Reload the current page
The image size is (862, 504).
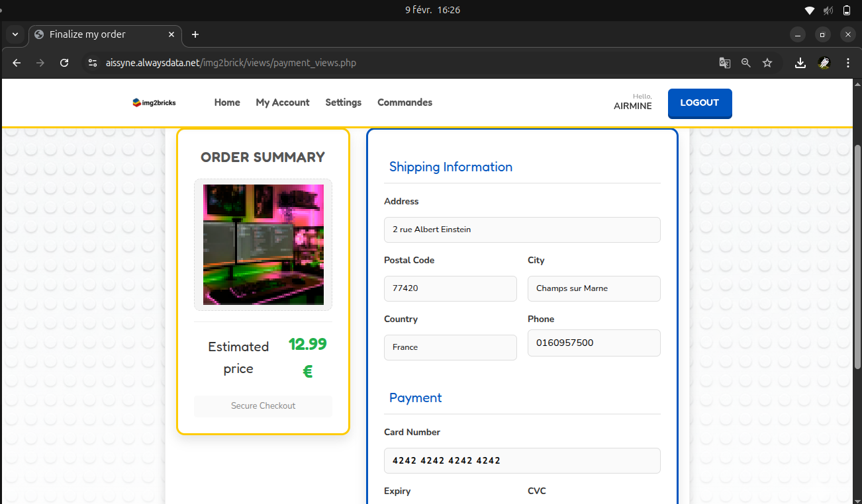(64, 63)
